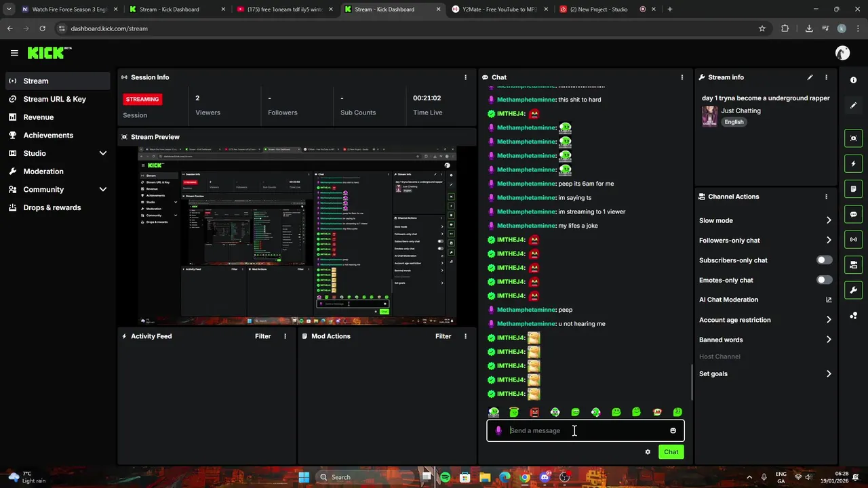Toggle the stream preview panel icon in sidebar
This screenshot has height=488, width=868.
coord(853,138)
